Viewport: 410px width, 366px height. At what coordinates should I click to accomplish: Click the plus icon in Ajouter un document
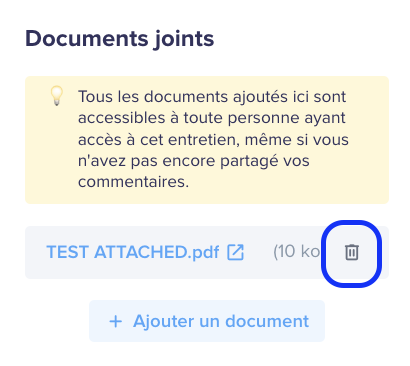pos(116,322)
